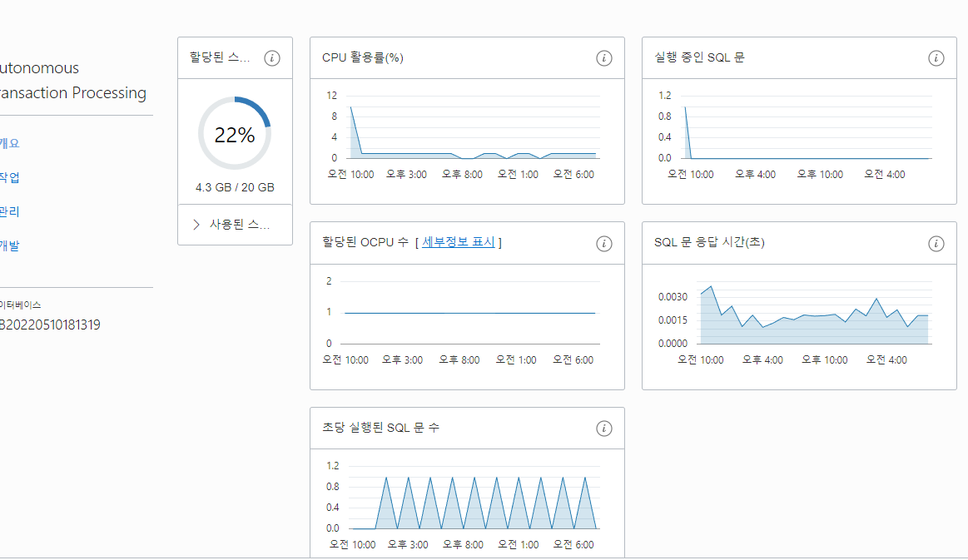Click the SQL 문 응답 시간(초) title

(x=709, y=242)
